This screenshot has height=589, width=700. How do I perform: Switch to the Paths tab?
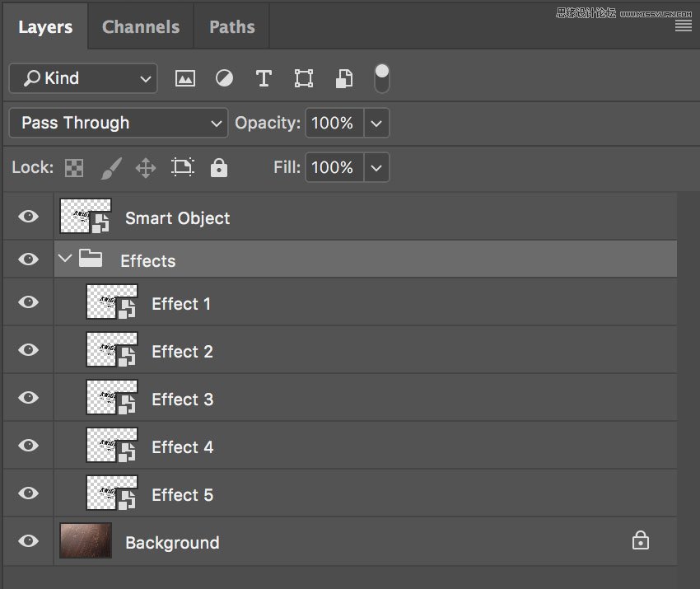231,27
